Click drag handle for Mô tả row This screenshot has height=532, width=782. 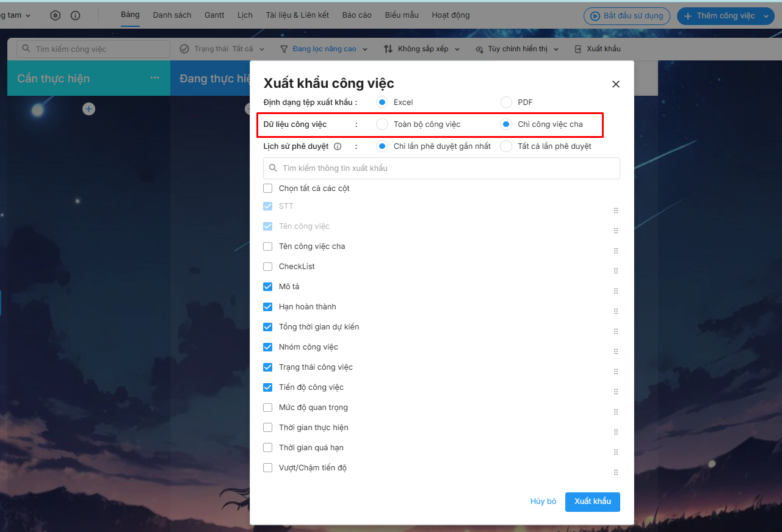tap(616, 291)
